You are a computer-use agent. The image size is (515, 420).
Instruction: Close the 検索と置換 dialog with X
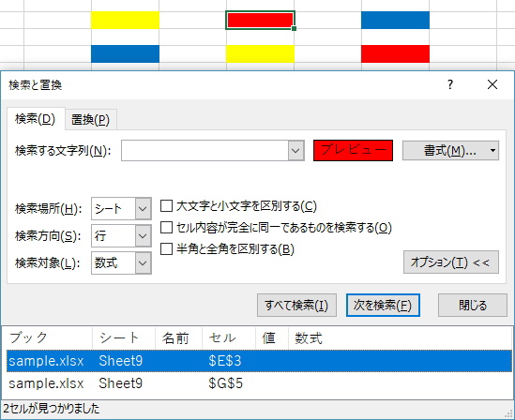pyautogui.click(x=492, y=84)
